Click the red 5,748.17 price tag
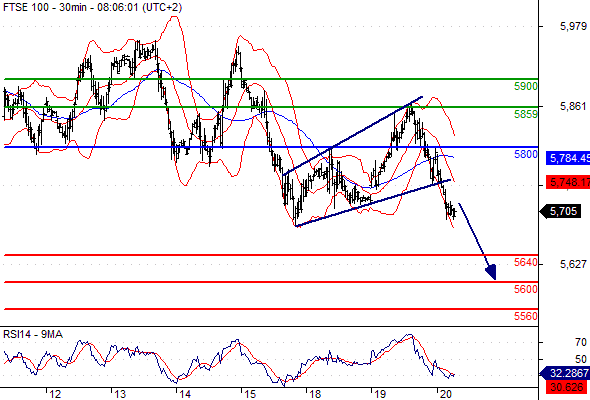This screenshot has height=400, width=590. pos(568,182)
